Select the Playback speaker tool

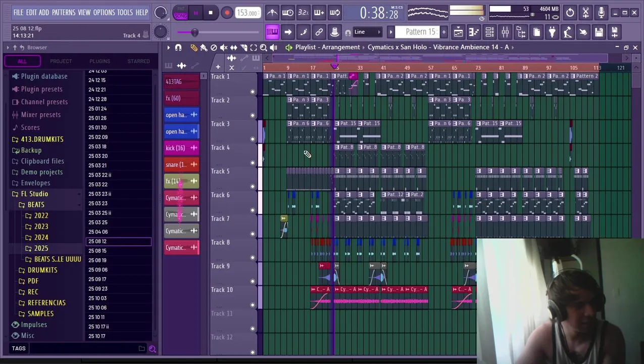click(x=273, y=48)
